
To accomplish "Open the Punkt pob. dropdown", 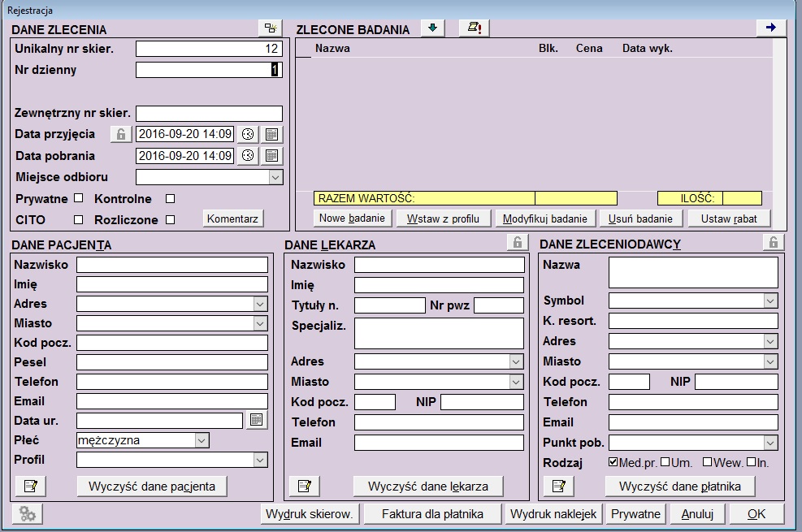I will 770,443.
